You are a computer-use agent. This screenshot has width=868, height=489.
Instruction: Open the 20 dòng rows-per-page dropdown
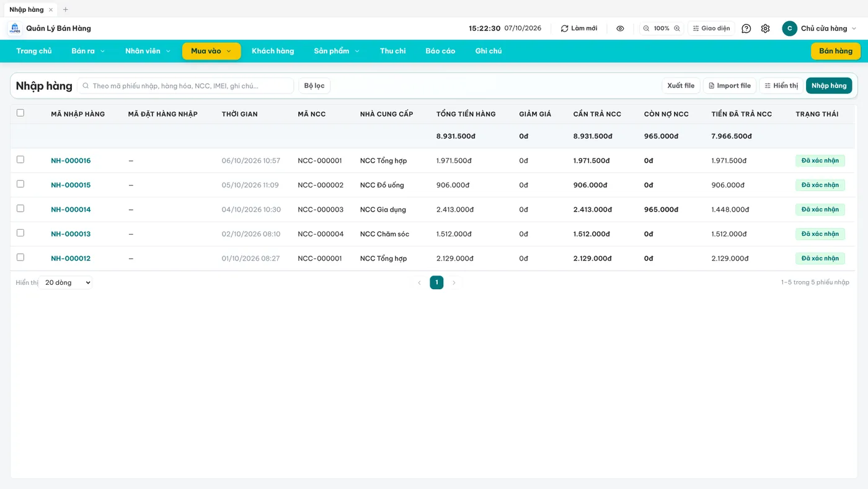point(66,283)
